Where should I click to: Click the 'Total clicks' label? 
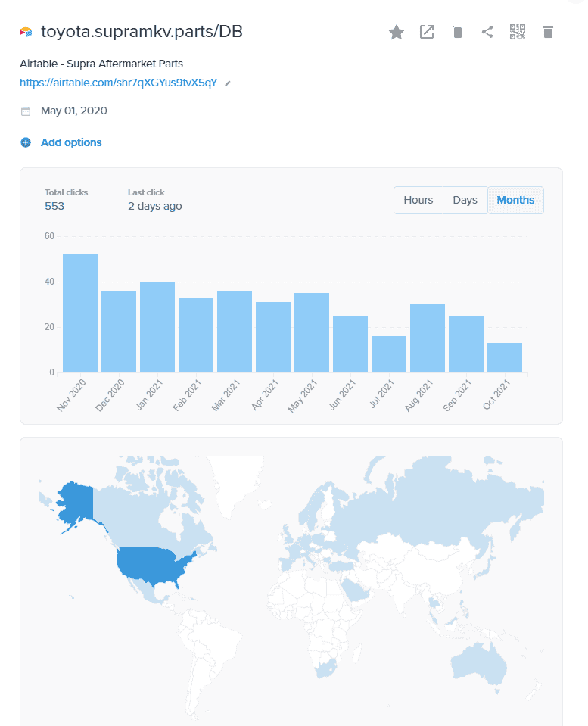click(66, 192)
